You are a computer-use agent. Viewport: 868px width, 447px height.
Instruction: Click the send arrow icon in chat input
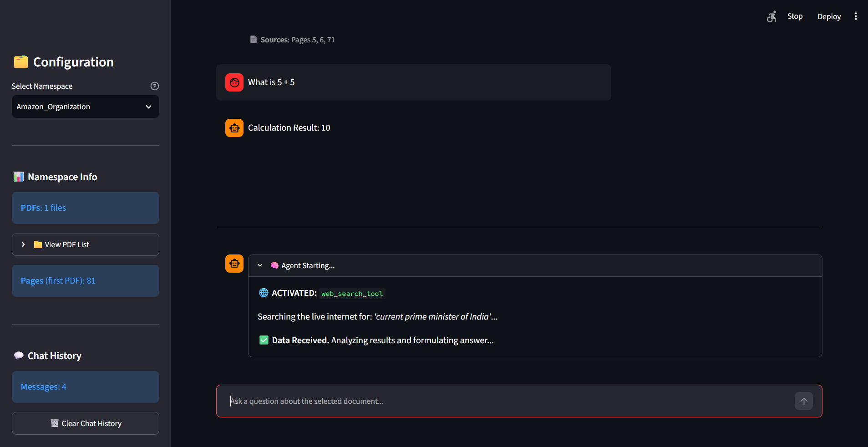coord(804,401)
